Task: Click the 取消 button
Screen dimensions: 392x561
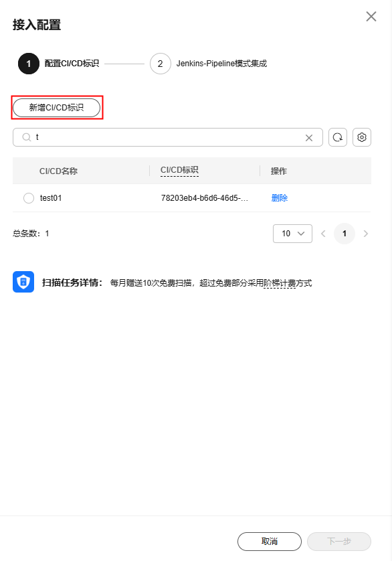Action: tap(270, 542)
